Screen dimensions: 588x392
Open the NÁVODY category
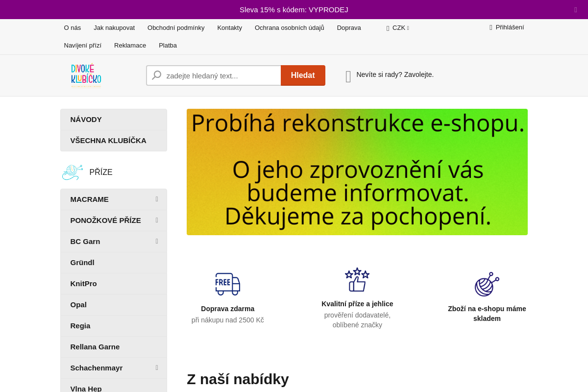(114, 120)
